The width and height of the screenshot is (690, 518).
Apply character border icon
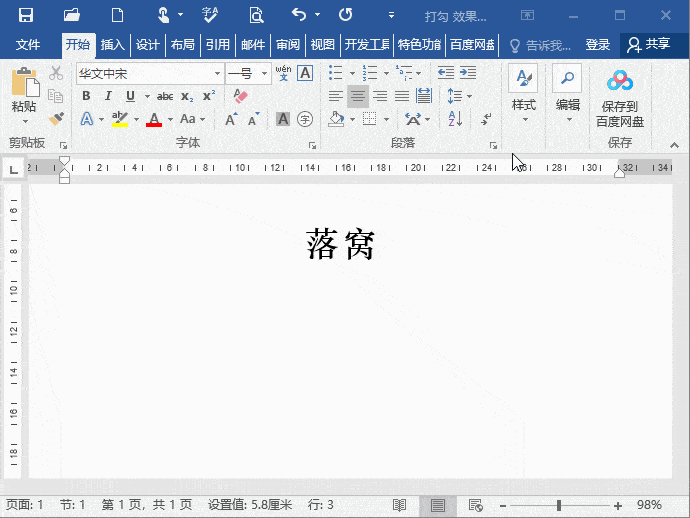305,73
